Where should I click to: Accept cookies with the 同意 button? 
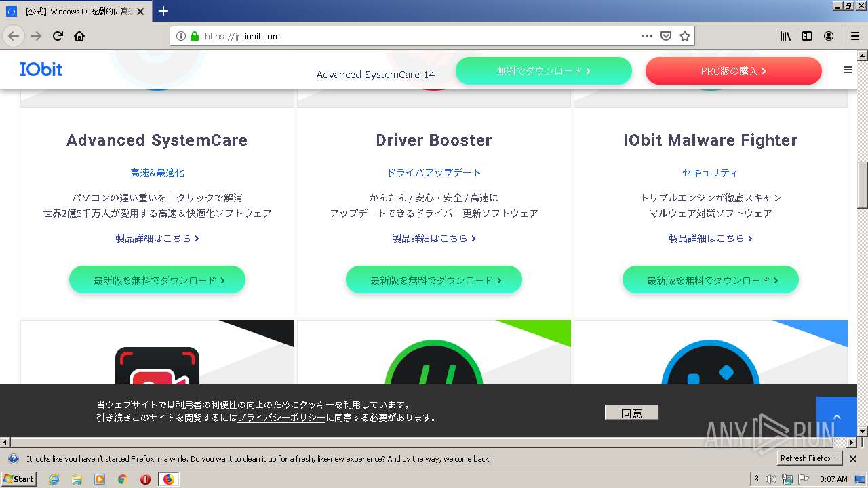click(x=631, y=412)
